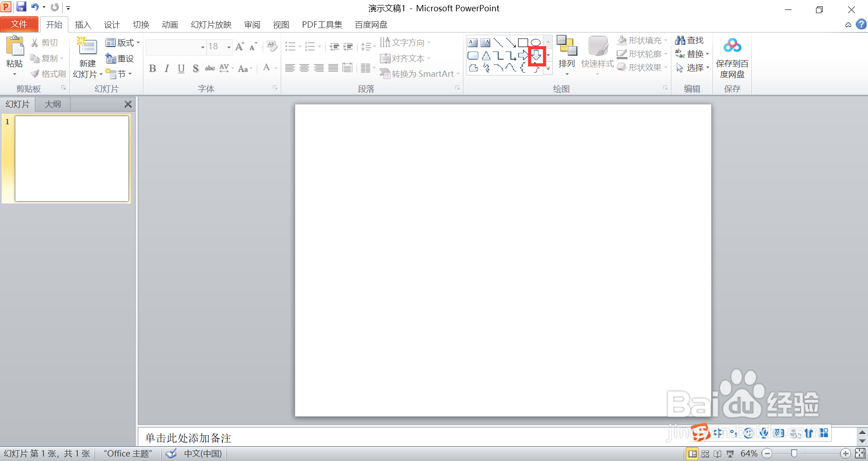Screen dimensions: 868x461
Task: Click the zoom out minus button
Action: [x=767, y=453]
